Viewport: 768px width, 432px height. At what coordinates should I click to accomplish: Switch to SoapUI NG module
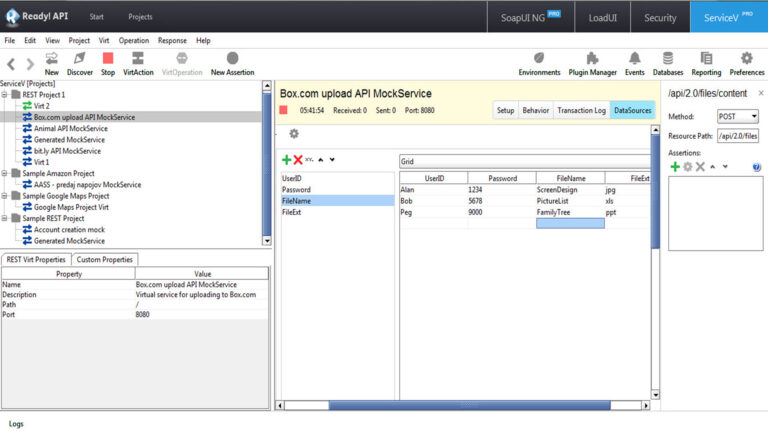tap(530, 18)
